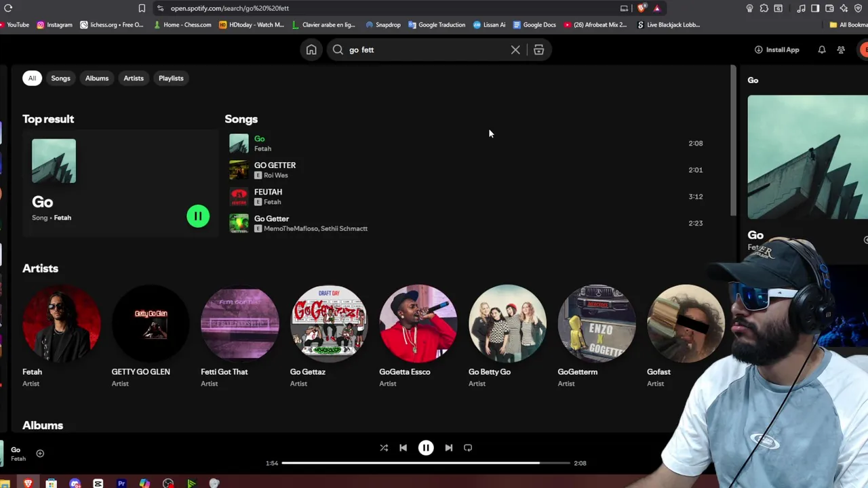This screenshot has height=488, width=868.
Task: Open the notifications bell
Action: (822, 49)
